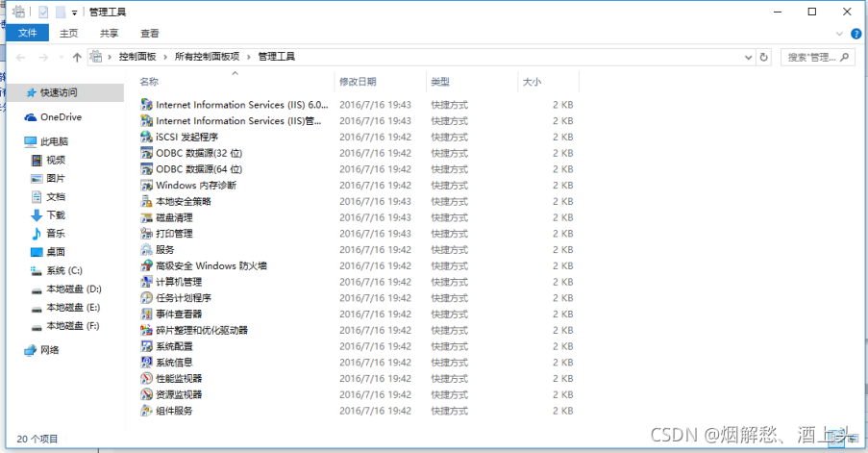
Task: Click the search magnifier icon
Action: 844,57
